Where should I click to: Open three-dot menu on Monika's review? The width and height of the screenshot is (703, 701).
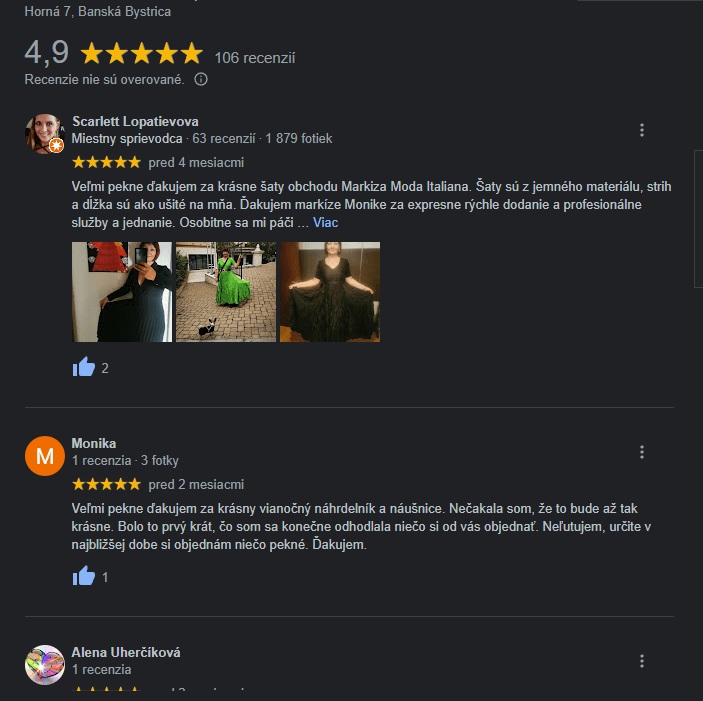[642, 452]
